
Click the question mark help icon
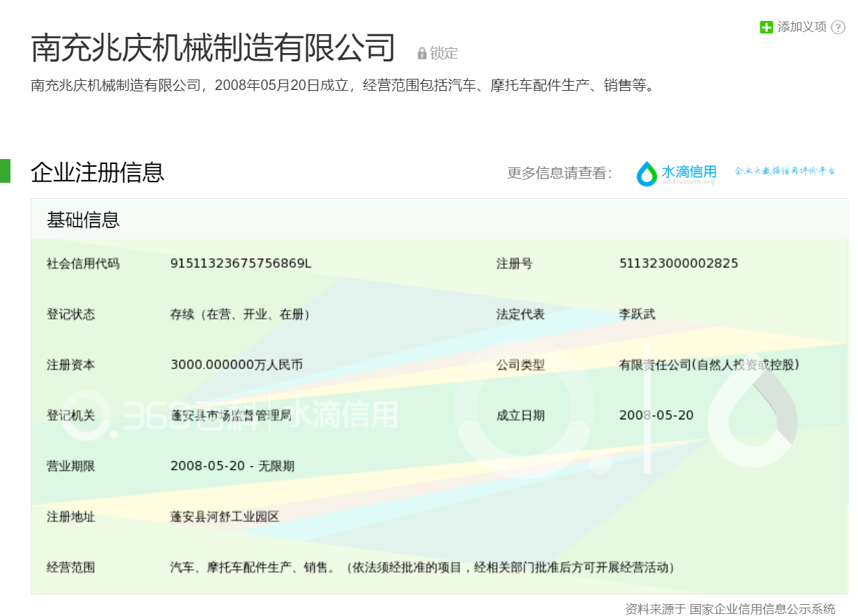pyautogui.click(x=838, y=27)
